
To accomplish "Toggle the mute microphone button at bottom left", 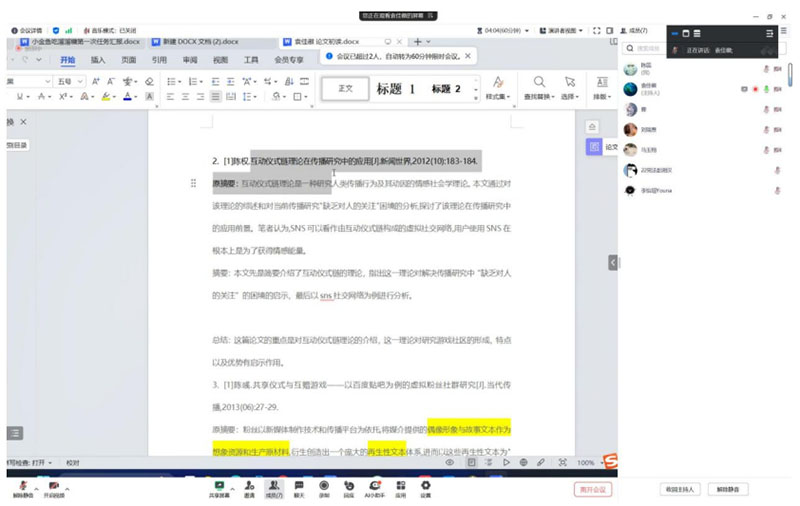I will pyautogui.click(x=21, y=486).
